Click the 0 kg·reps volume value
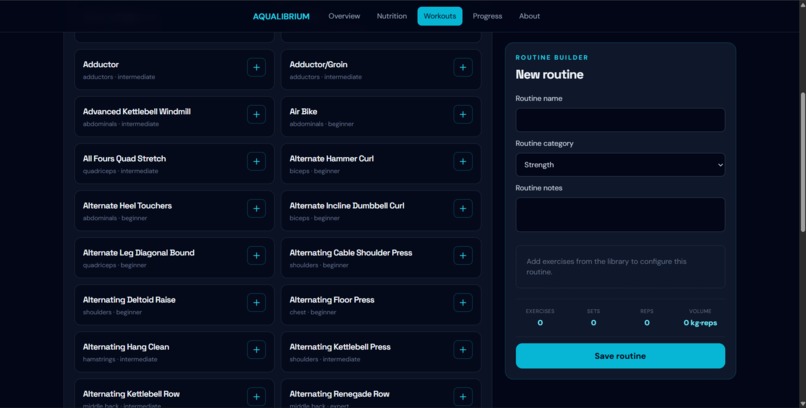 (700, 323)
